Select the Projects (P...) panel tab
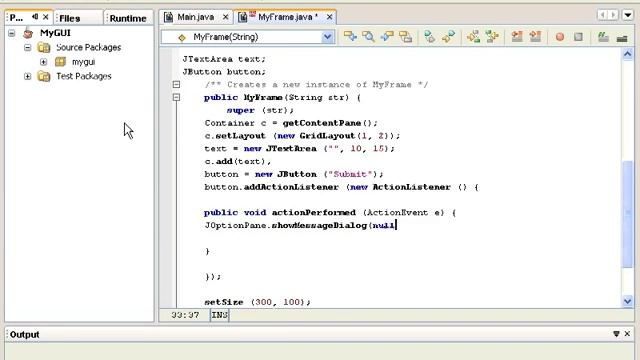640x360 pixels. 16,18
